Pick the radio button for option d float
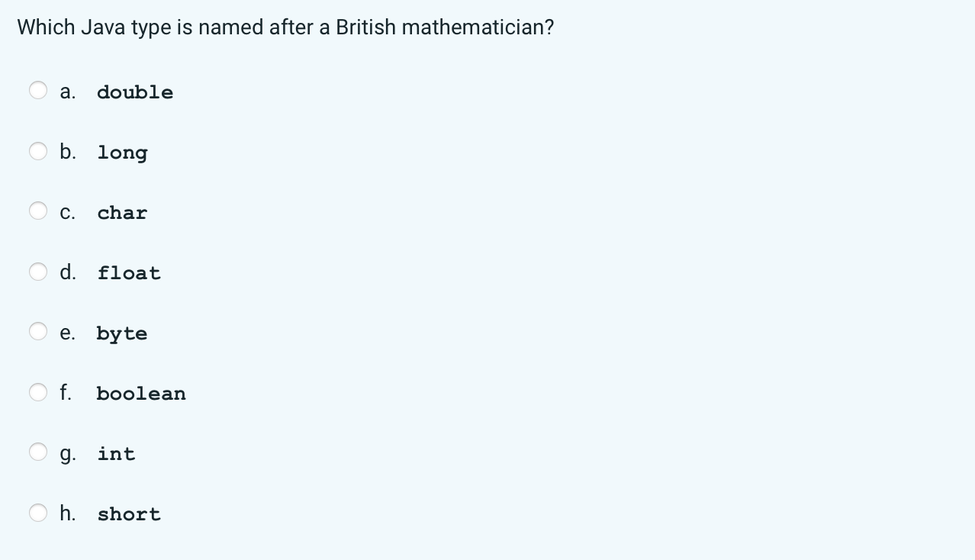 click(38, 272)
